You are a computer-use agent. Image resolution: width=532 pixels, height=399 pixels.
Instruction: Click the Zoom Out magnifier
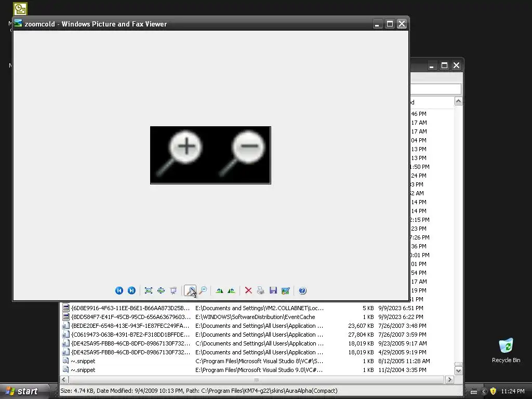(x=203, y=290)
